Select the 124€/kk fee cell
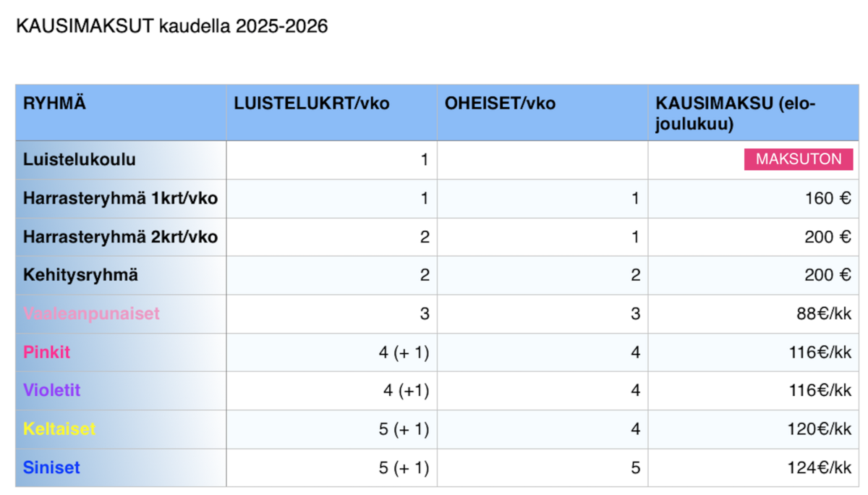 (x=753, y=467)
